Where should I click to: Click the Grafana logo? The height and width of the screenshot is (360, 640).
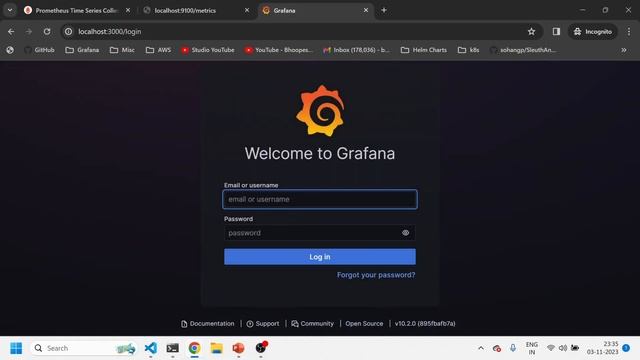320,111
